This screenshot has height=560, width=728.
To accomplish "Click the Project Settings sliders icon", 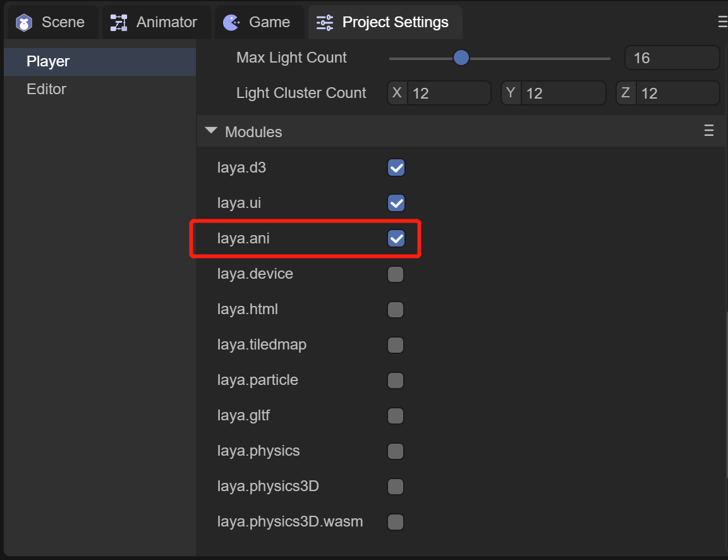I will [x=325, y=23].
